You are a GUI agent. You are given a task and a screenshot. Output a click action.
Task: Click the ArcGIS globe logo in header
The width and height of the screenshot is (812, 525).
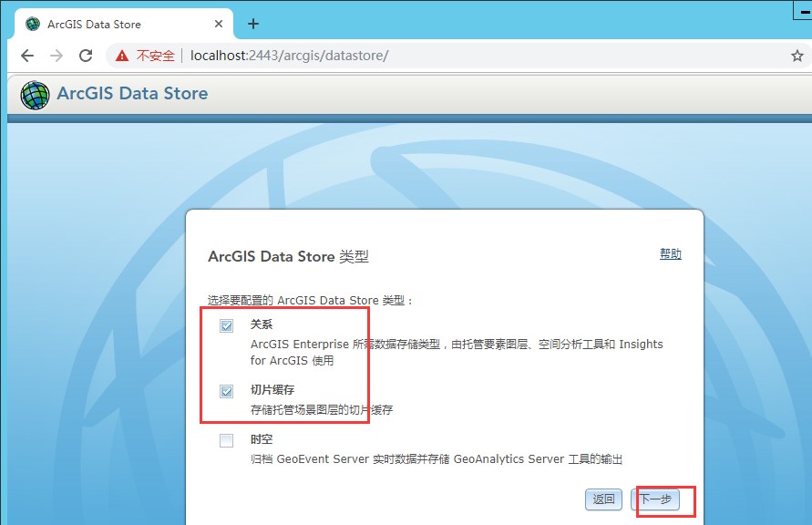pos(35,95)
